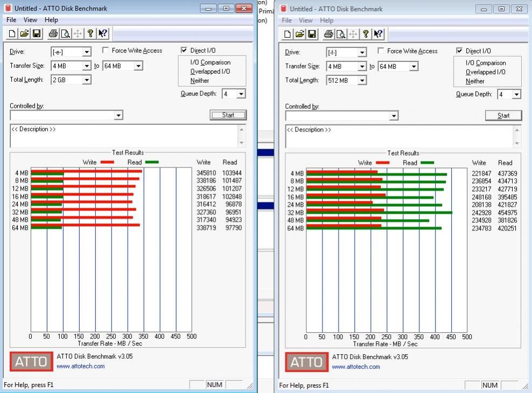Screen dimensions: 532x393
Task: Click Save icon in right window toolbar
Action: [x=312, y=34]
